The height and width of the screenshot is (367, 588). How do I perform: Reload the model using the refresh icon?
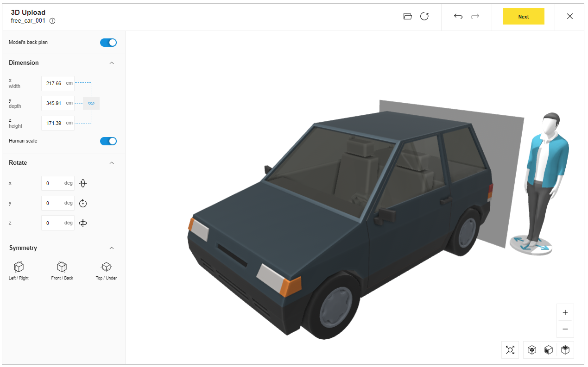(x=424, y=16)
